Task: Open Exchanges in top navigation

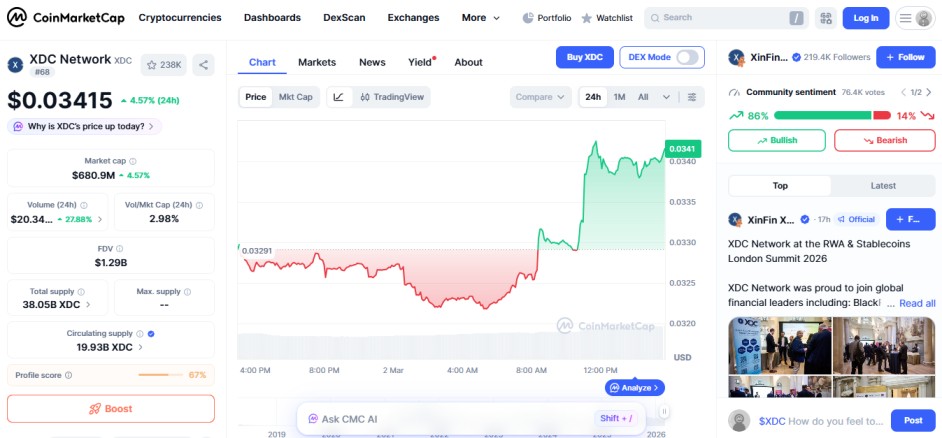Action: 413,18
